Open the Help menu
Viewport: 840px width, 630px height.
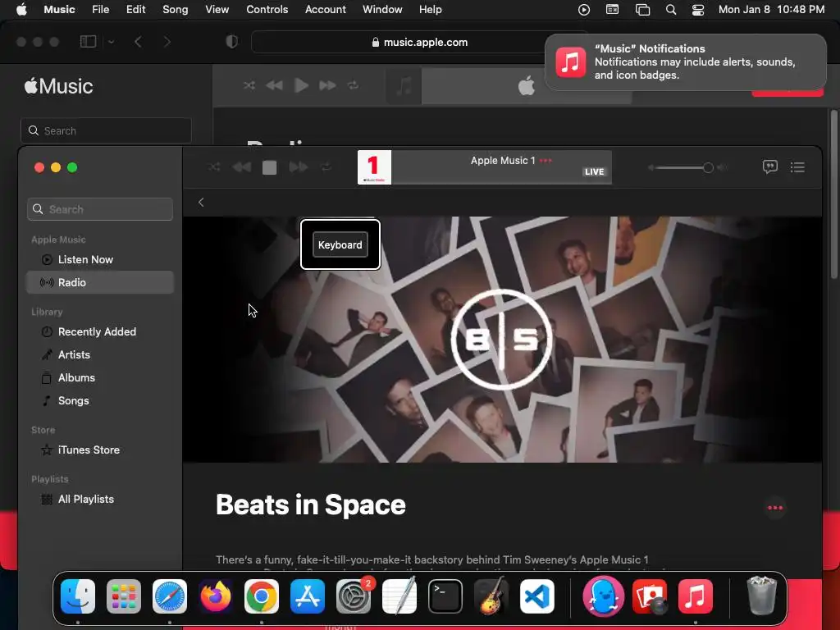point(430,10)
